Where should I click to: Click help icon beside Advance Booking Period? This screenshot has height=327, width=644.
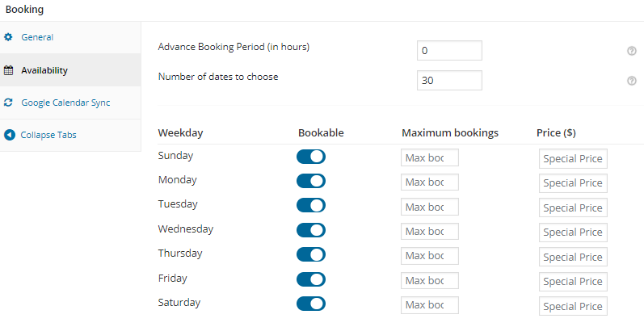point(632,51)
